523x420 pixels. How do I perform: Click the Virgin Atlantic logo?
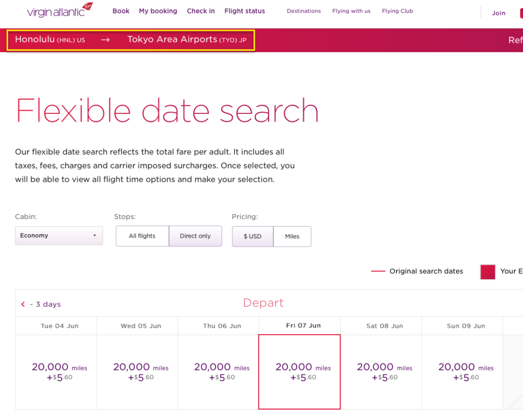(x=60, y=10)
